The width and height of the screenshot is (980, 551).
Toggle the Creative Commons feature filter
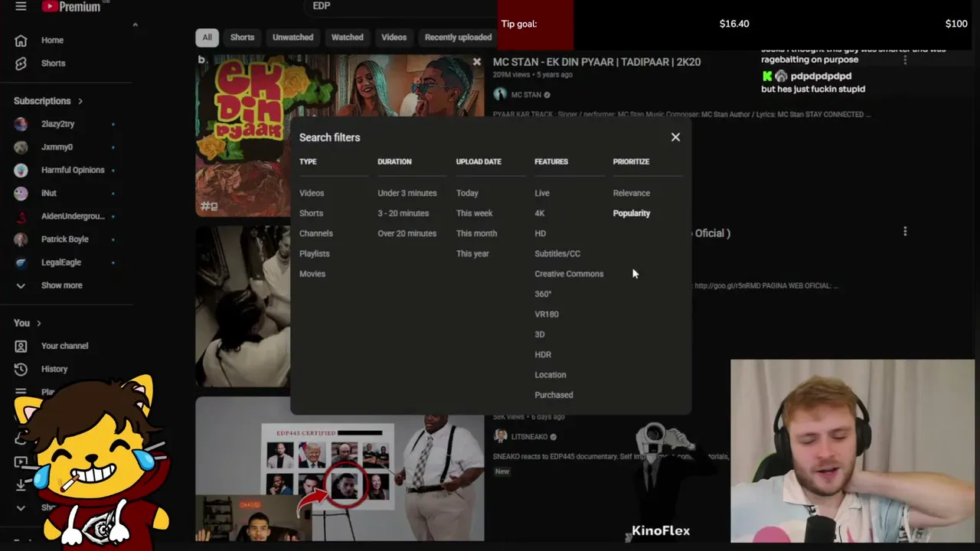point(569,273)
